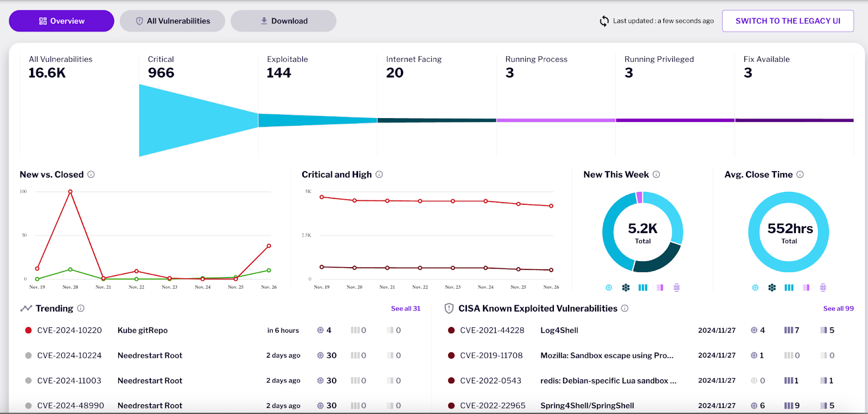Screen dimensions: 868x414
Task: Select chip icon under Avg. Close Time donut
Action: pos(755,288)
